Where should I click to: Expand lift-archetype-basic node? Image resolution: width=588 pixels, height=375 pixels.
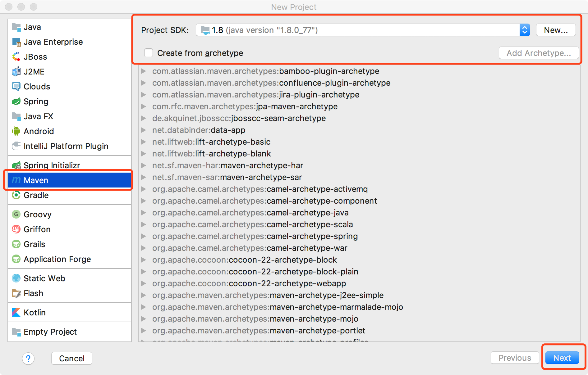coord(144,142)
